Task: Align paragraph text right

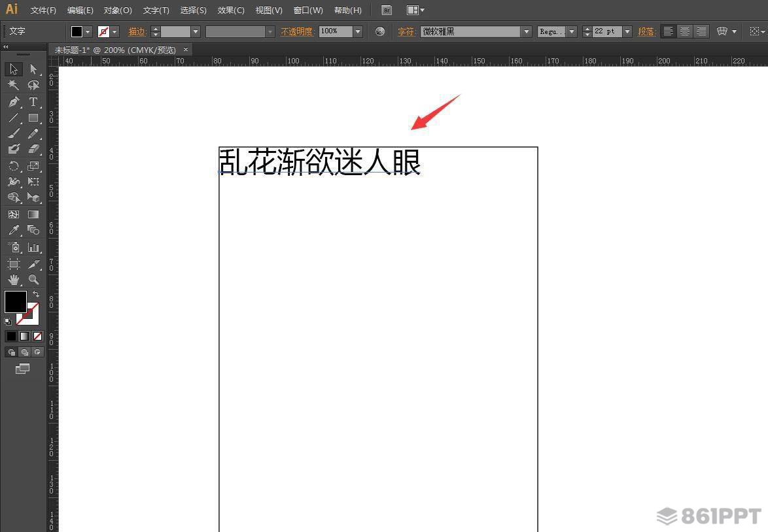Action: click(701, 31)
